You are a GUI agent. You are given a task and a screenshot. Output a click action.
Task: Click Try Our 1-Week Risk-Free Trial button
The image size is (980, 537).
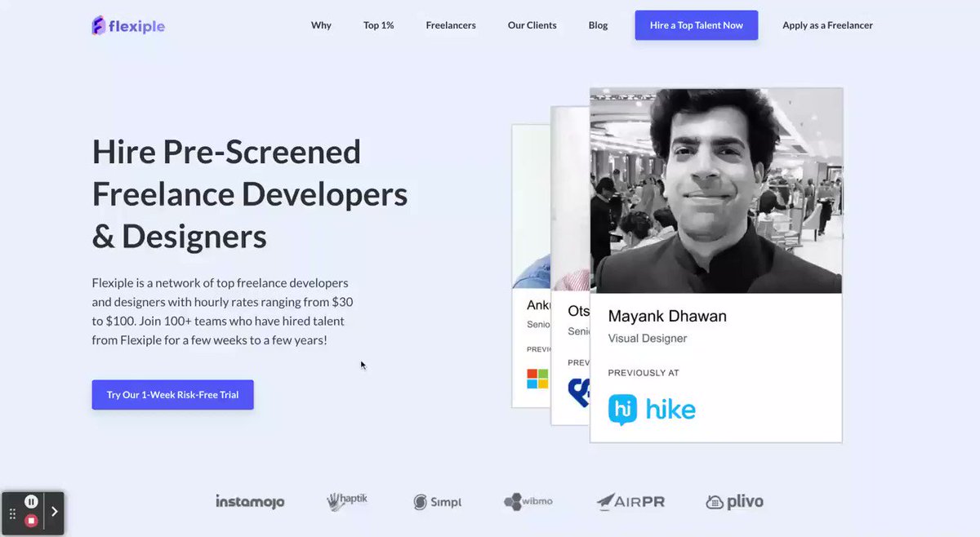pyautogui.click(x=172, y=394)
